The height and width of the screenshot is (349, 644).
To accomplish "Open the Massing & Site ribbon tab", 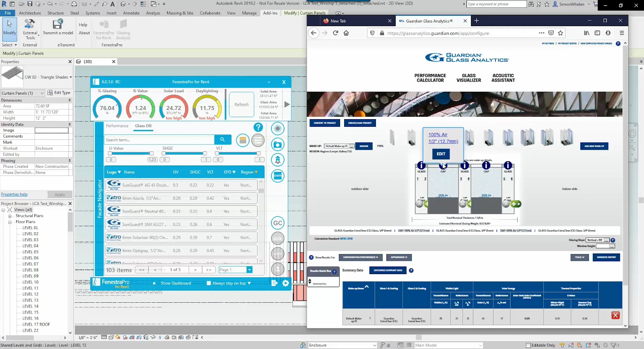I will [x=180, y=13].
